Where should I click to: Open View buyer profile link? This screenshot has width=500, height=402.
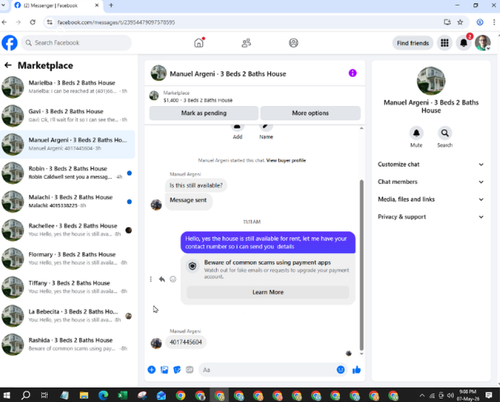(286, 160)
